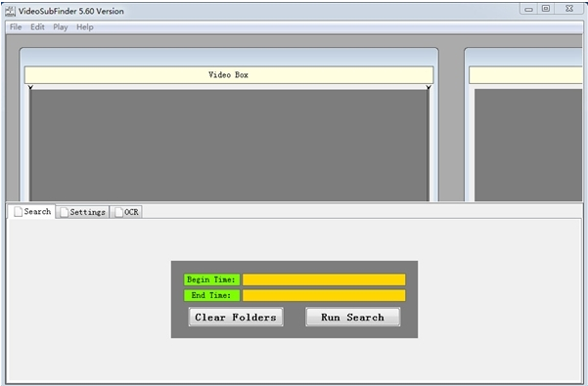
Task: Click the page icon on Search tab
Action: [18, 211]
